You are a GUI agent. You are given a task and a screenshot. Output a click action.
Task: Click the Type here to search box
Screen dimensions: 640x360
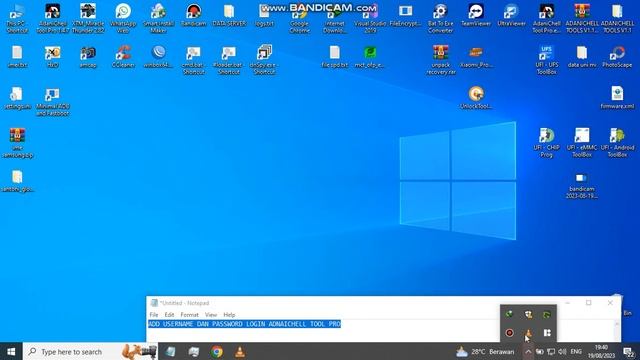coord(90,351)
